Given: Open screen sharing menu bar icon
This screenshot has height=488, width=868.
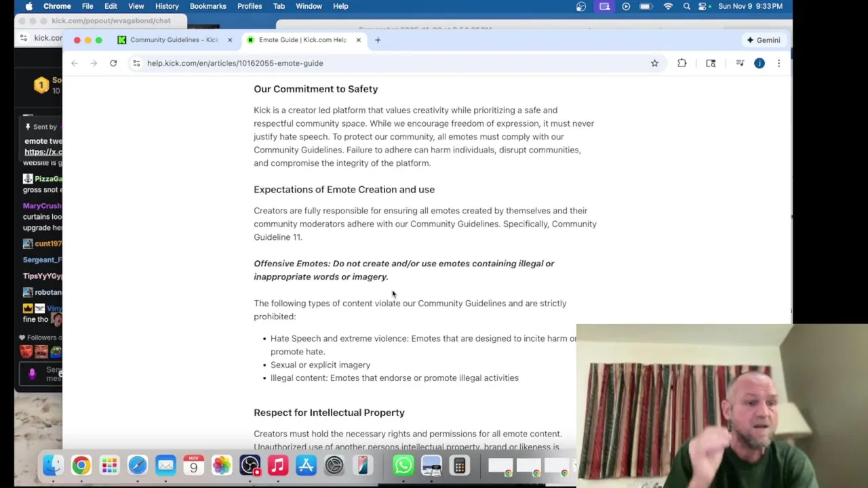Looking at the screenshot, I should (x=604, y=6).
